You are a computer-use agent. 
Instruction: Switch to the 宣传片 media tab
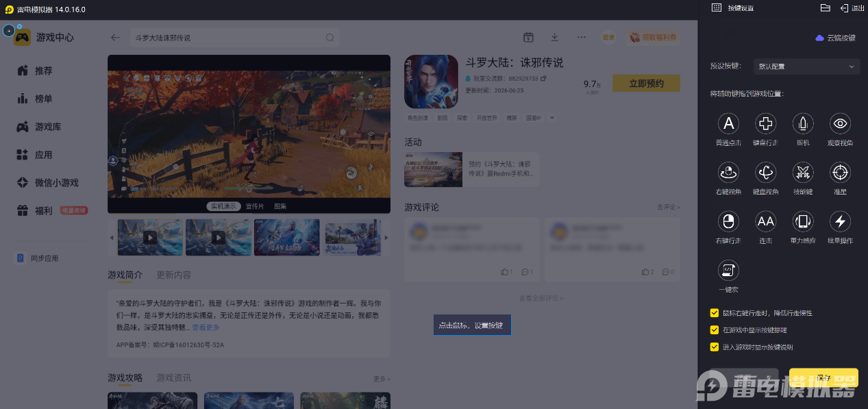255,206
